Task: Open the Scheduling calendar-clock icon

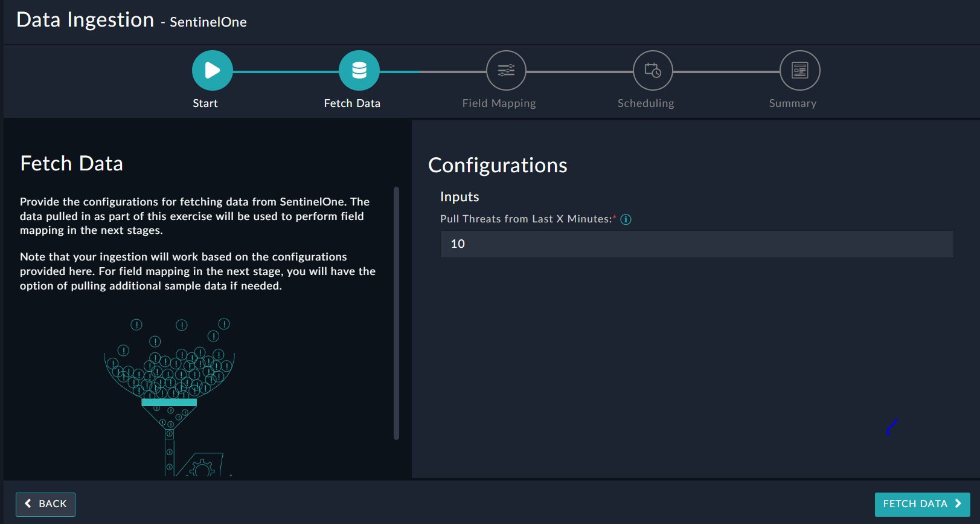Action: 653,71
